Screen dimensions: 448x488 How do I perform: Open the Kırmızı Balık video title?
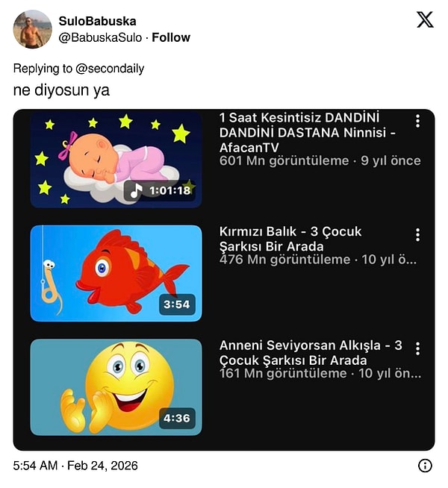[290, 239]
